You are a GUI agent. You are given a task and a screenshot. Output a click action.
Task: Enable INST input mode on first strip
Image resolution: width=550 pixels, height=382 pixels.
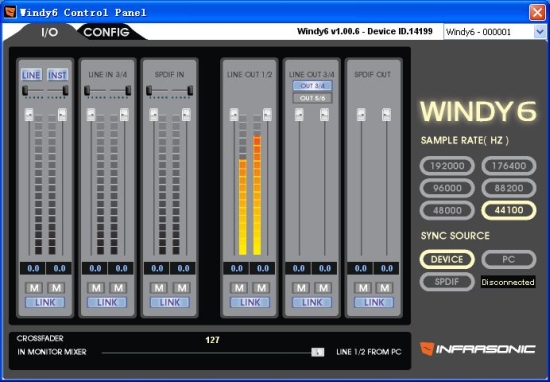pyautogui.click(x=58, y=75)
